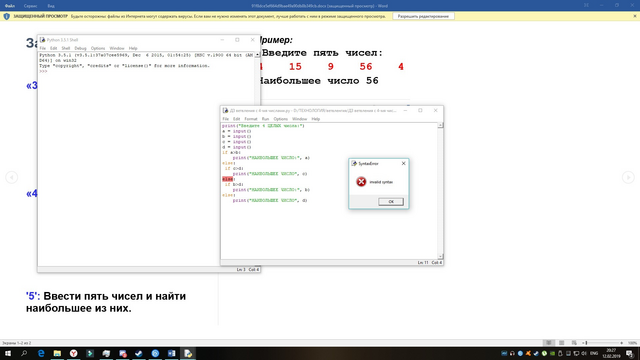The height and width of the screenshot is (360, 640).
Task: Switch to Word via its taskbar icon
Action: point(171,353)
